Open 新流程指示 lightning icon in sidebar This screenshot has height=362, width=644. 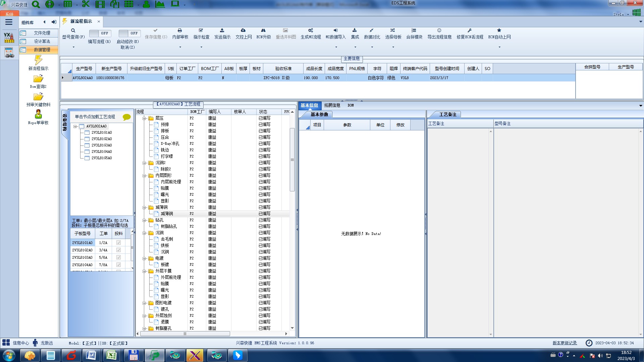tap(38, 60)
